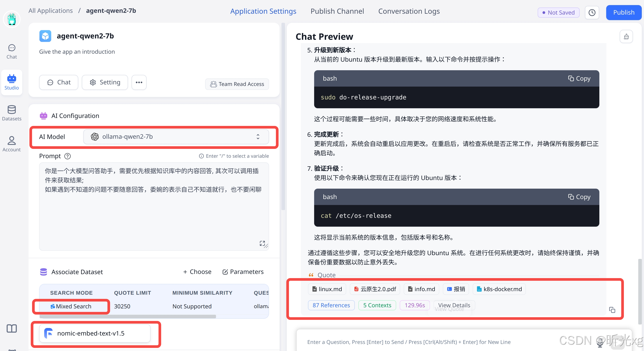The image size is (644, 351).
Task: Open the Team Read Access permission selector
Action: (237, 84)
